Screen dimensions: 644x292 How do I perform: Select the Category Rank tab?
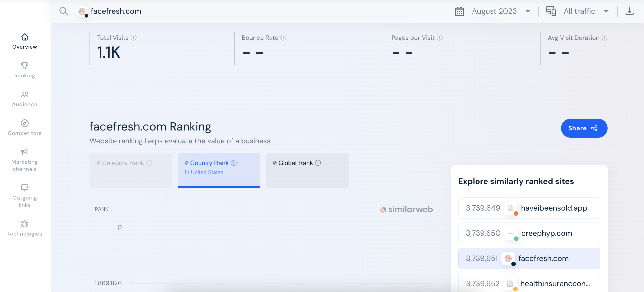pyautogui.click(x=130, y=170)
